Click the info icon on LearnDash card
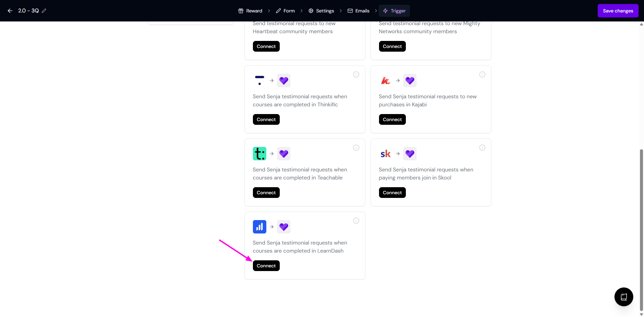The width and height of the screenshot is (644, 317). 356,221
